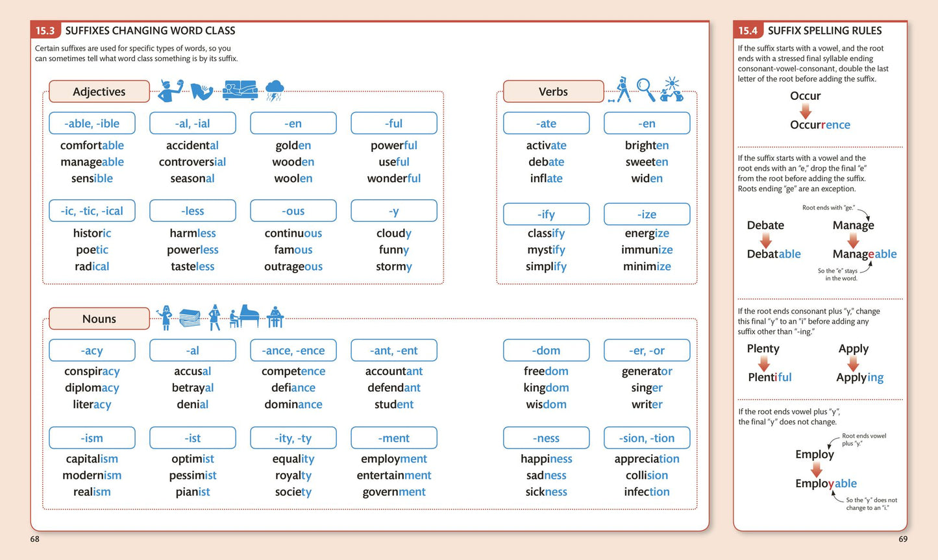
Task: Click the red arrow below Manage
Action: click(x=853, y=239)
